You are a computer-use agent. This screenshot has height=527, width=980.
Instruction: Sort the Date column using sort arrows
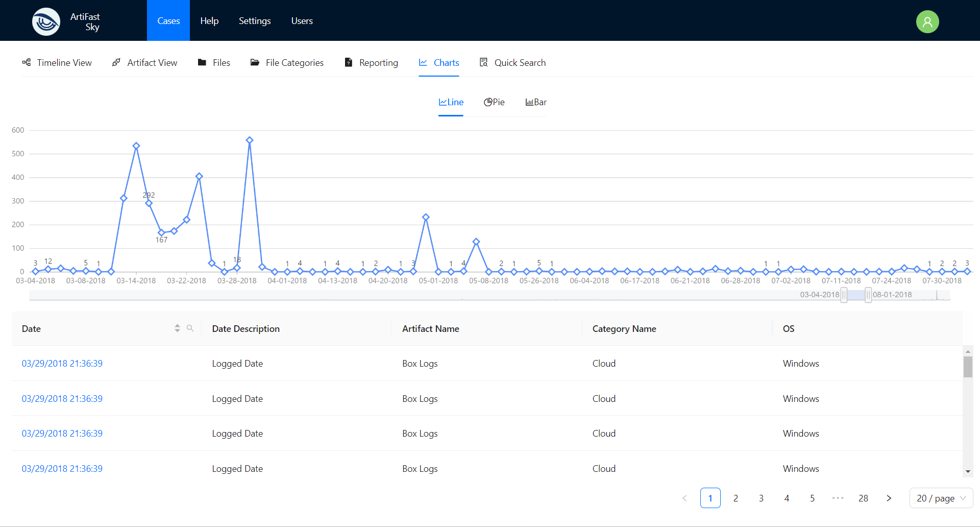click(177, 328)
